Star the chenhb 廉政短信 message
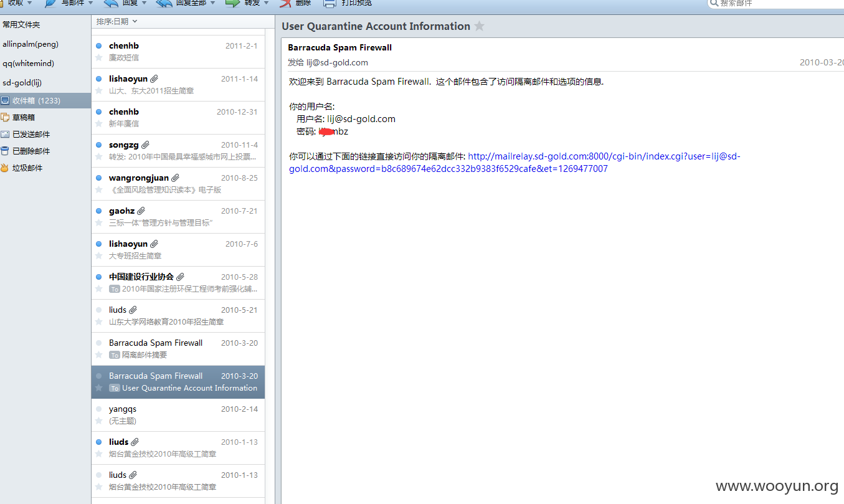 pyautogui.click(x=98, y=57)
